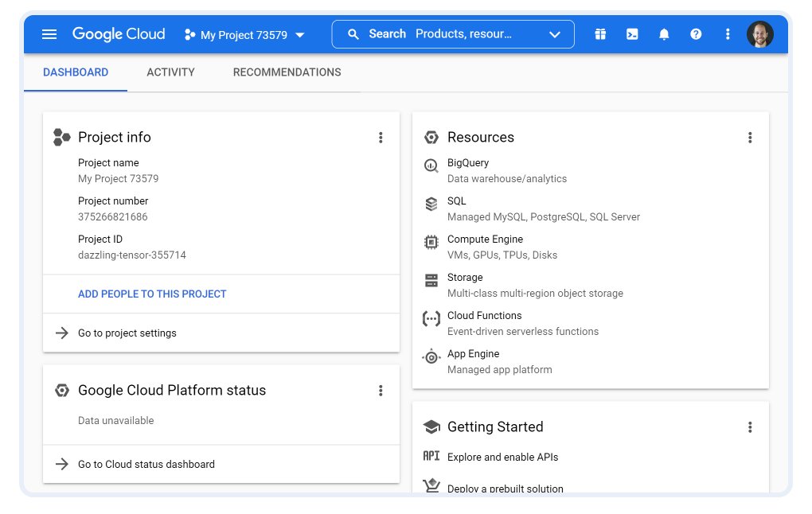This screenshot has width=812, height=514.
Task: Open Storage resource link
Action: [465, 278]
